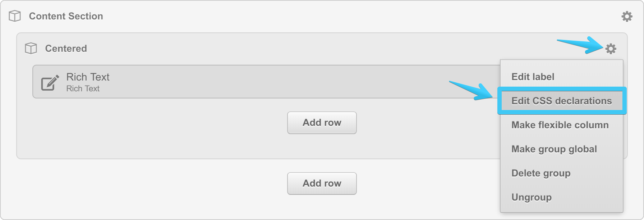644x220 pixels.
Task: Open the Content Section gear settings
Action: (627, 17)
